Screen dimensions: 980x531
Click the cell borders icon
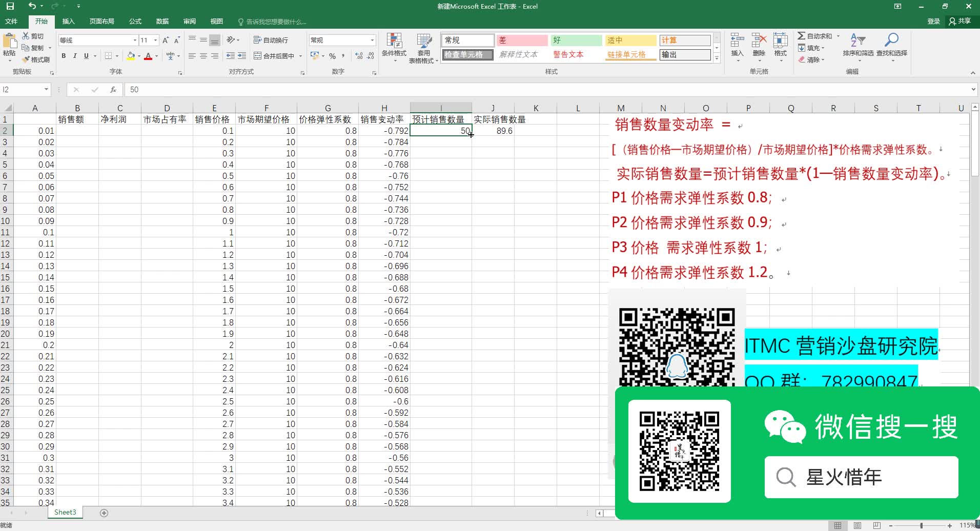point(108,56)
